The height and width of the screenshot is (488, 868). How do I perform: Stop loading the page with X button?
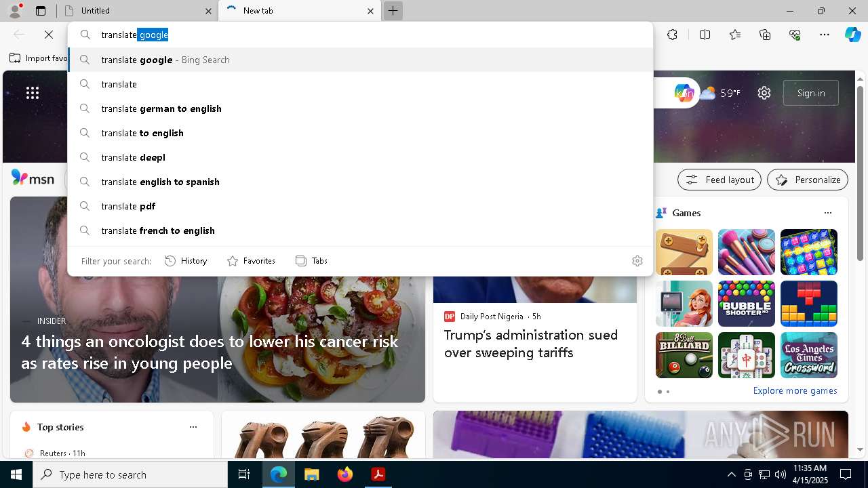49,35
